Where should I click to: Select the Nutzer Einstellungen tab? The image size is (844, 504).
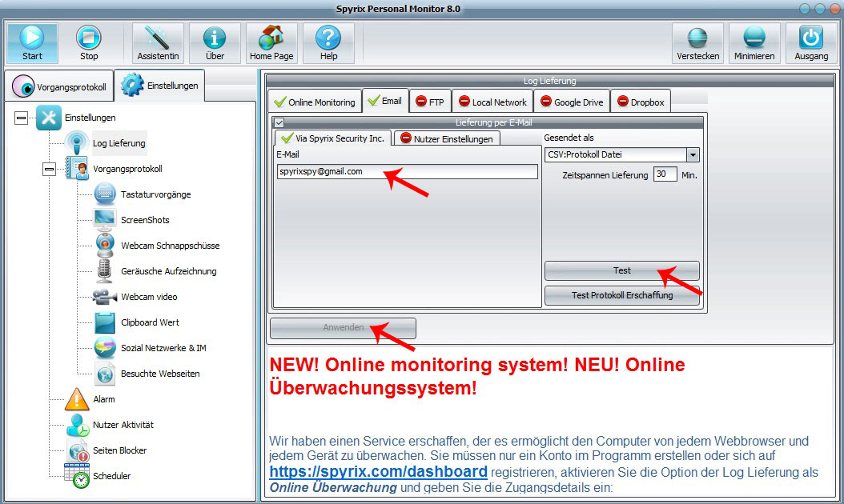point(448,138)
